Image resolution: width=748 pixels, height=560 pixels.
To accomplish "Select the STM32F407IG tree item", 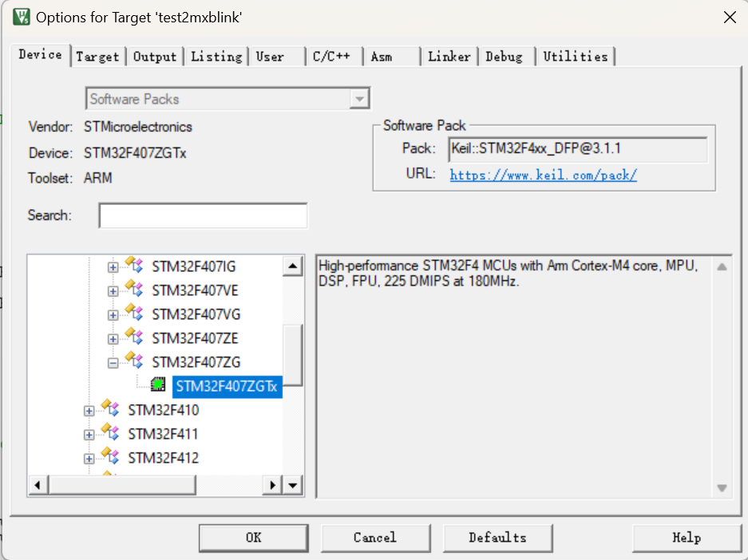I will click(x=194, y=266).
